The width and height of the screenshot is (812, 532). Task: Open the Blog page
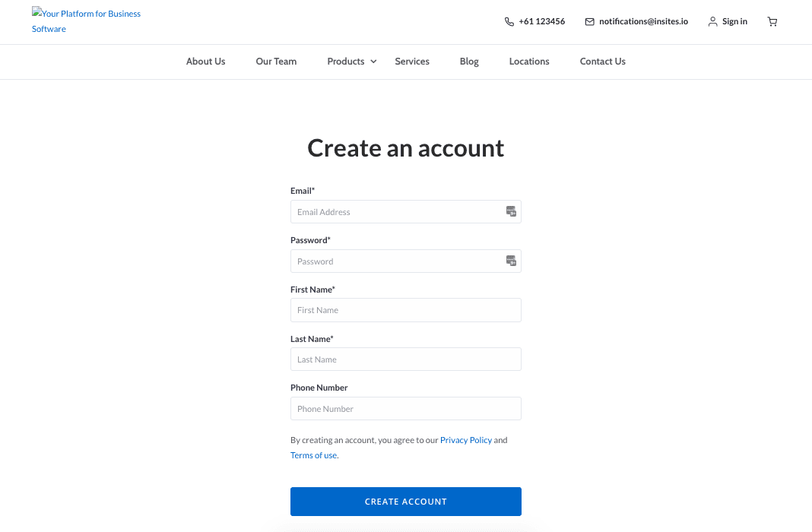coord(469,62)
